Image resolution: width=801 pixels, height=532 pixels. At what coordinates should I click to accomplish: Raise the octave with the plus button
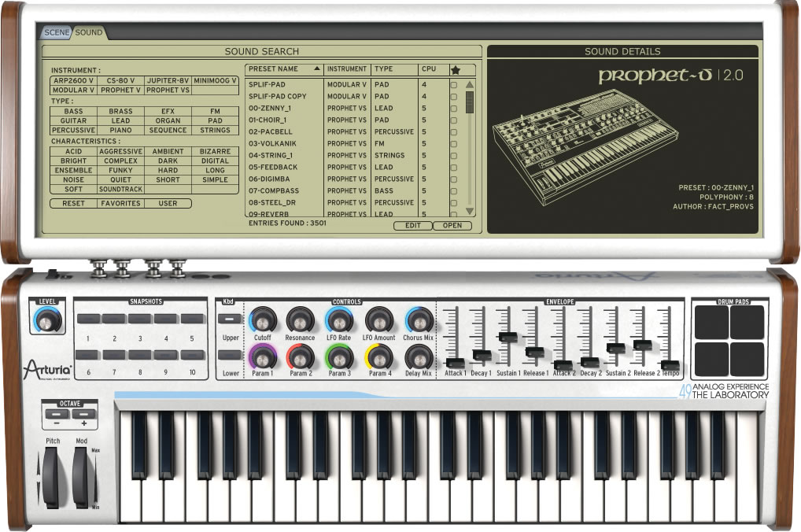point(83,414)
